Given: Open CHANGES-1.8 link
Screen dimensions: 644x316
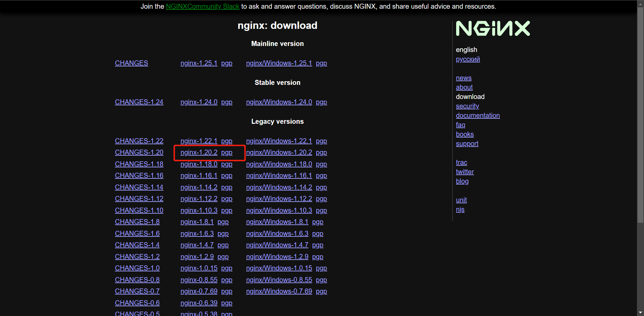Looking at the screenshot, I should click(x=137, y=222).
